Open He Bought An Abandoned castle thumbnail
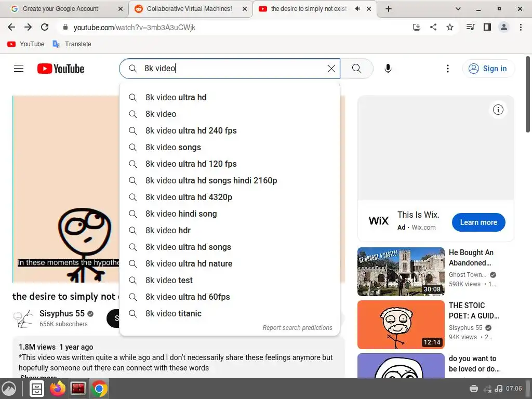Screen dimensions: 532x399 401,271
